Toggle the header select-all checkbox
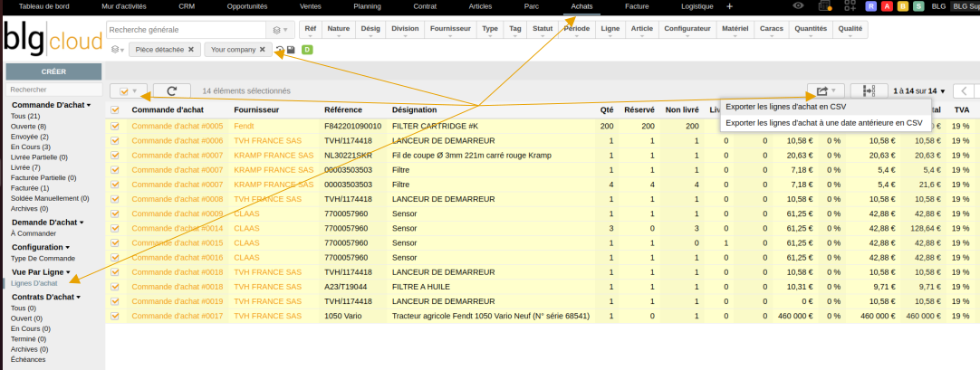The width and height of the screenshot is (980, 370). (x=114, y=109)
